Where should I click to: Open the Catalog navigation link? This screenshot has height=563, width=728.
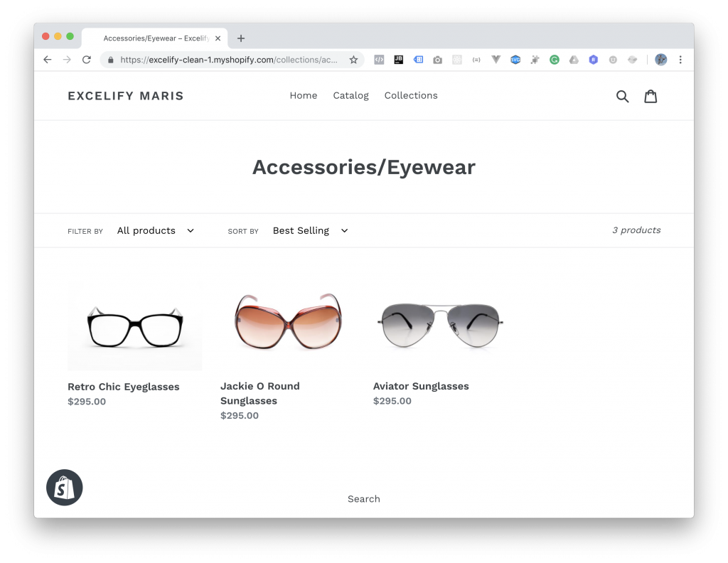pos(350,95)
